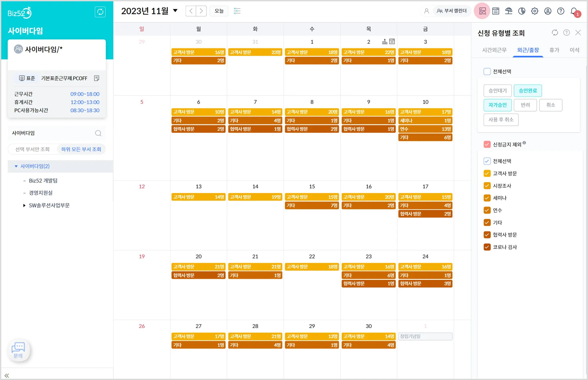The image size is (588, 380).
Task: Collapse sidebar with double chevron icon
Action: pyautogui.click(x=7, y=375)
